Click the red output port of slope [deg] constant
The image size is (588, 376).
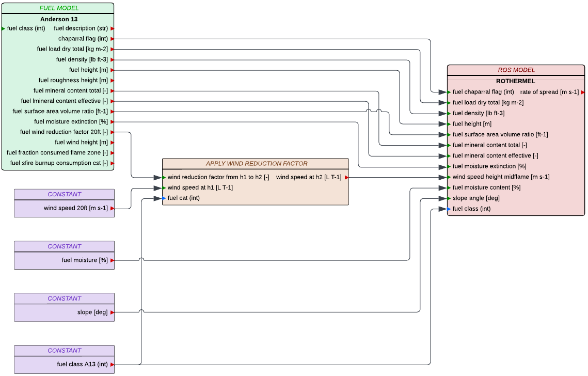[x=112, y=312]
